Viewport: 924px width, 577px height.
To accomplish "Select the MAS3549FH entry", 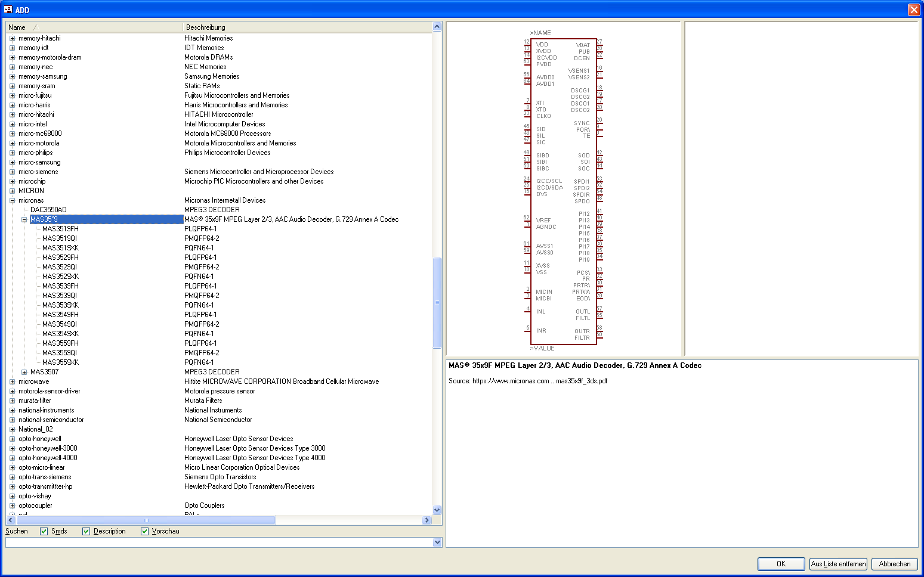I will [x=60, y=315].
